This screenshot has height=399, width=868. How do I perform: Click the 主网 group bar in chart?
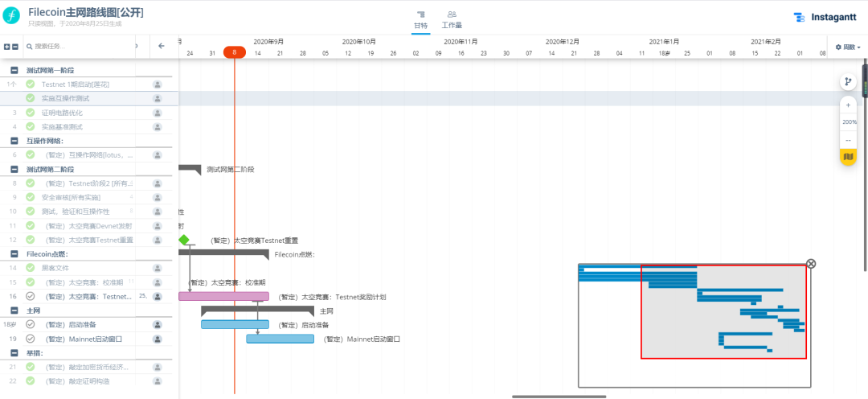point(257,311)
